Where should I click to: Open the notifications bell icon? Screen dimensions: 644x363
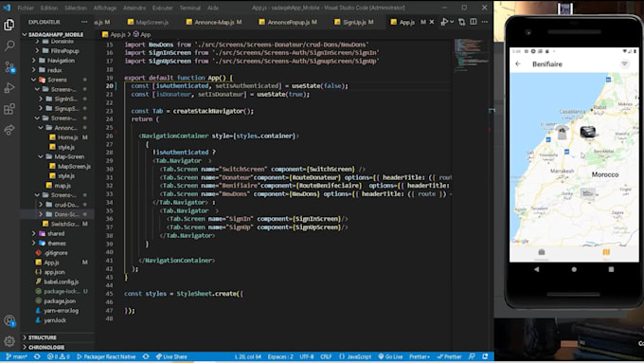pyautogui.click(x=486, y=356)
